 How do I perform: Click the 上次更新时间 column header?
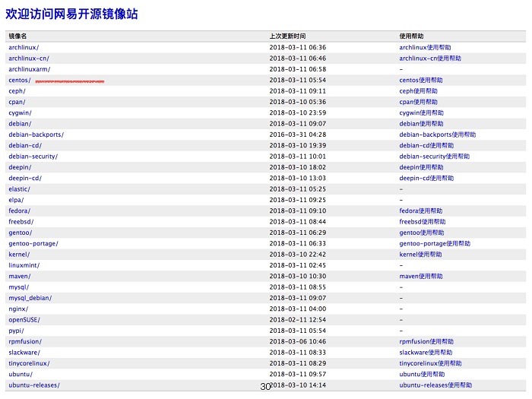pyautogui.click(x=288, y=36)
